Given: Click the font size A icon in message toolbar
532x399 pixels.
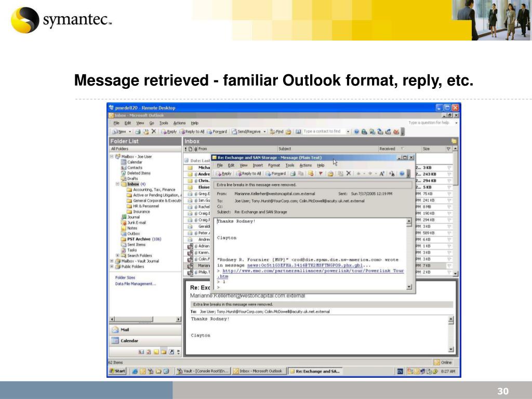Looking at the screenshot, I should [x=382, y=174].
